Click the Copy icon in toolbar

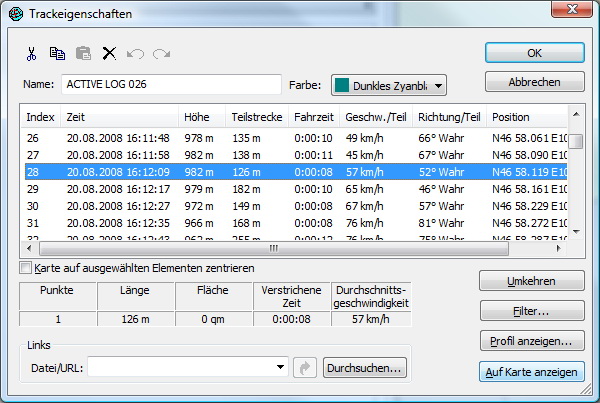pos(57,53)
